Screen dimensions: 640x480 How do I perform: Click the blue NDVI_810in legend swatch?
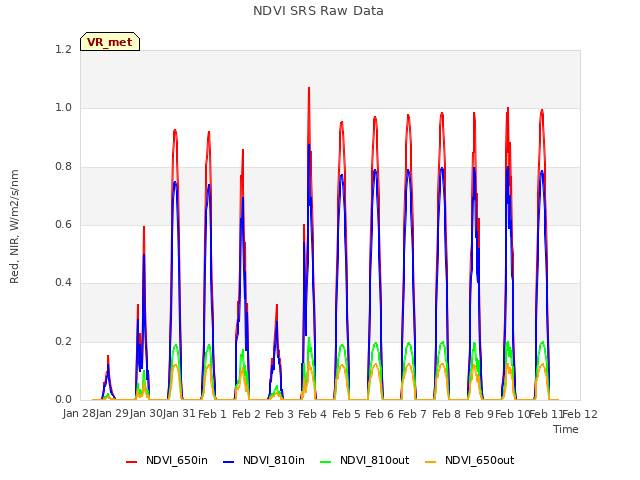229,462
